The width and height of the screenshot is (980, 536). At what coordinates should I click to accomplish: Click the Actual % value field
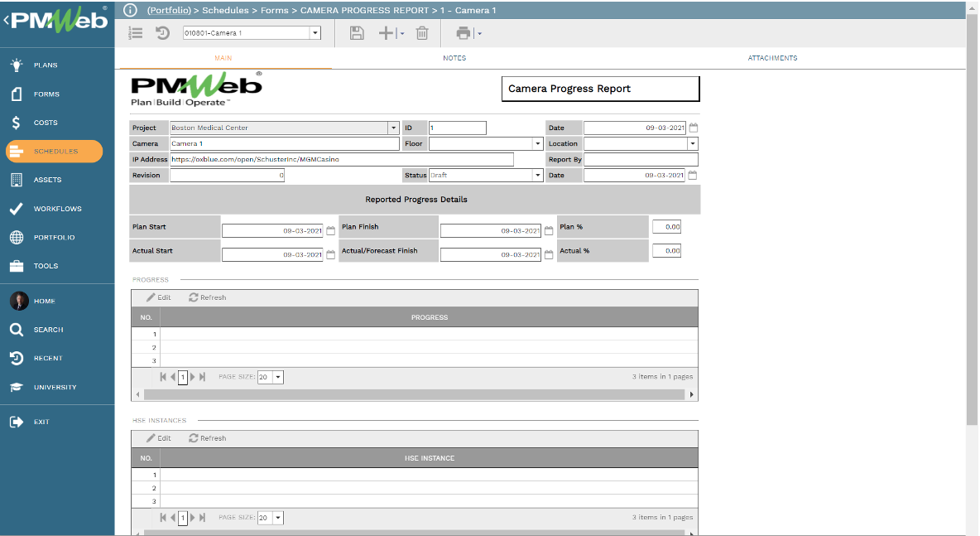click(666, 251)
